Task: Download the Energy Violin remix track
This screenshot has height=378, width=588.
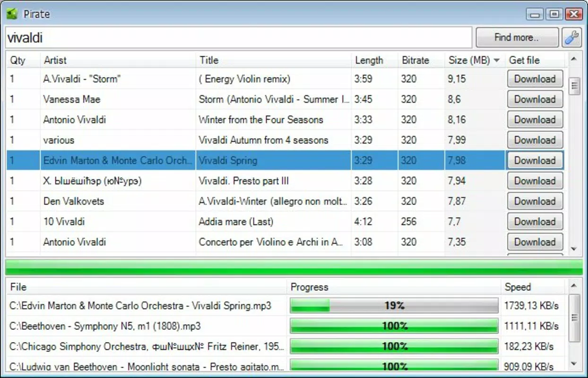Action: 535,79
